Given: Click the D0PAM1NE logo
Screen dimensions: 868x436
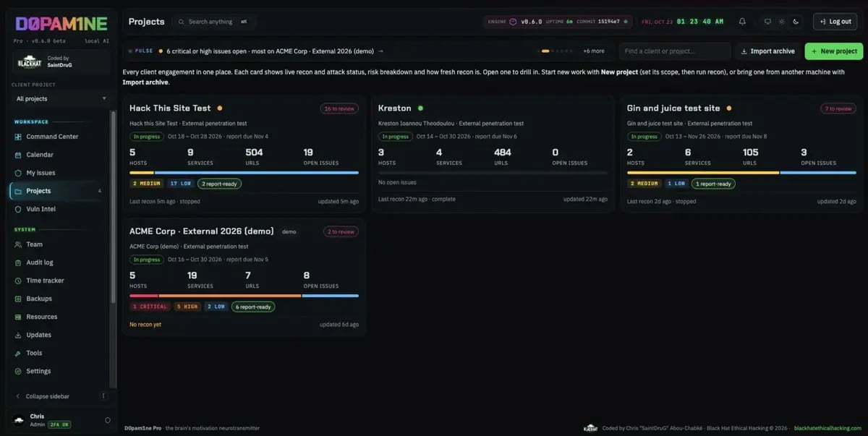Looking at the screenshot, I should 61,23.
